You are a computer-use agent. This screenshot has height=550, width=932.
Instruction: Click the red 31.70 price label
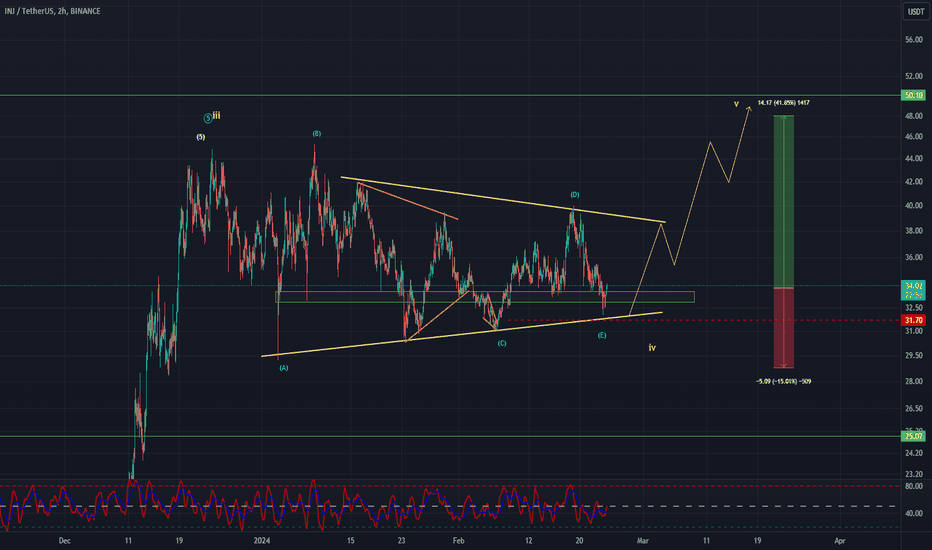pos(914,320)
